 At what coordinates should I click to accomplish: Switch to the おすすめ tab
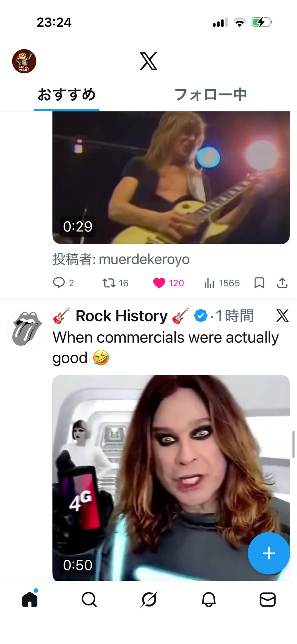tap(67, 95)
